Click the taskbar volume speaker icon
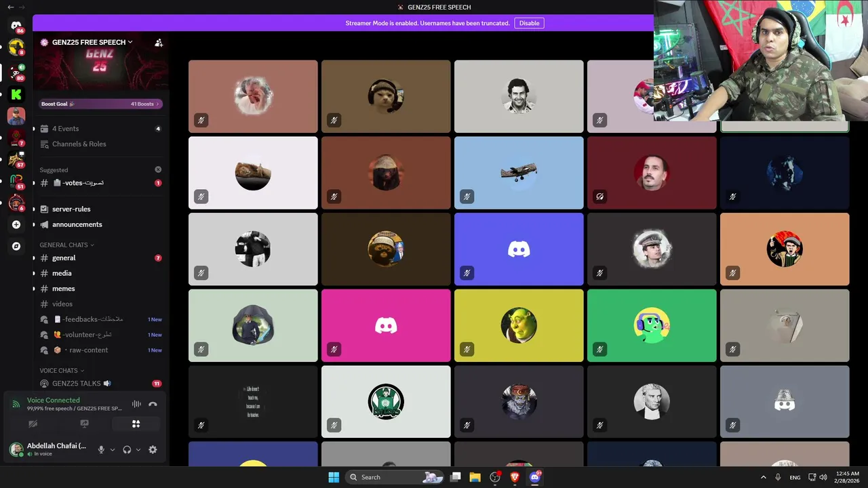 pos(823,477)
